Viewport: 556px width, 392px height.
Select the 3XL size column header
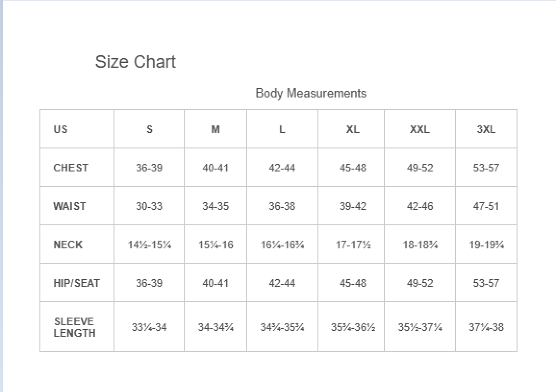click(x=486, y=129)
